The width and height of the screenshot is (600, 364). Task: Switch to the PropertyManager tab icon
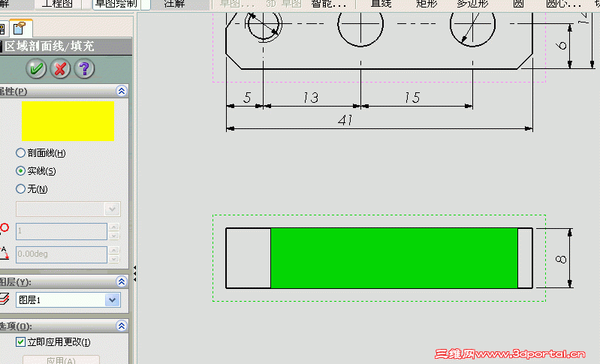[20, 29]
